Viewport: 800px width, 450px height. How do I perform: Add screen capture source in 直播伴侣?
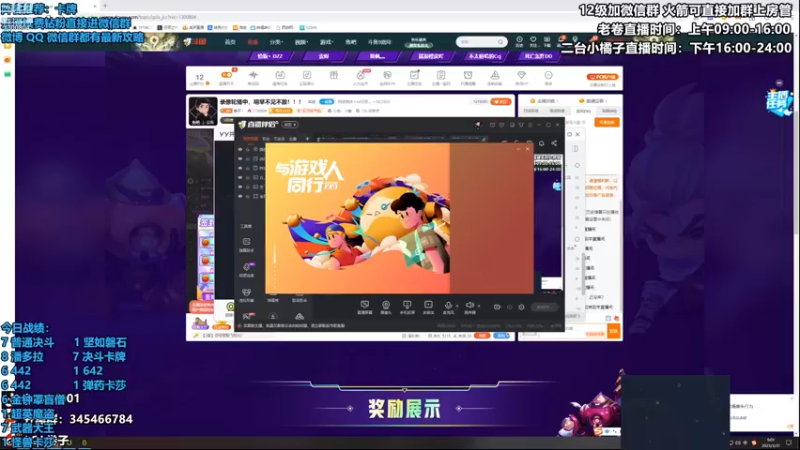coord(364,305)
